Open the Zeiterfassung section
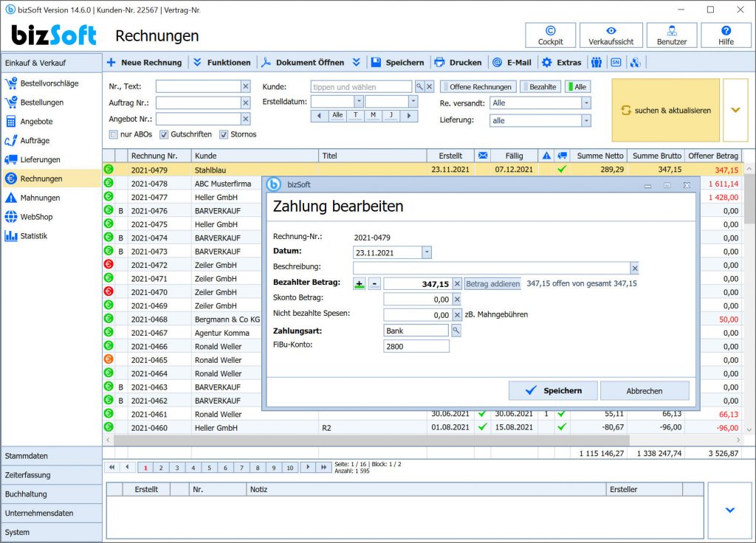The height and width of the screenshot is (543, 756). coord(51,475)
